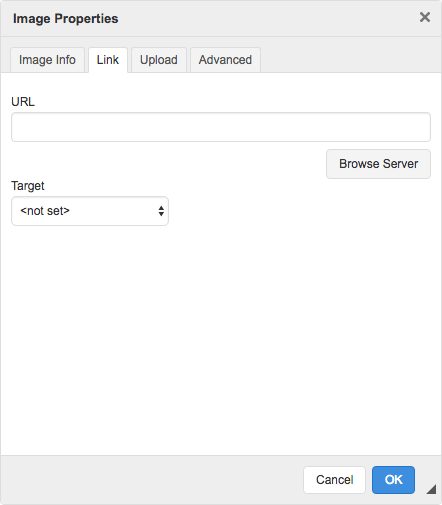Close the Image Properties dialog with X
The height and width of the screenshot is (505, 442).
pyautogui.click(x=425, y=17)
